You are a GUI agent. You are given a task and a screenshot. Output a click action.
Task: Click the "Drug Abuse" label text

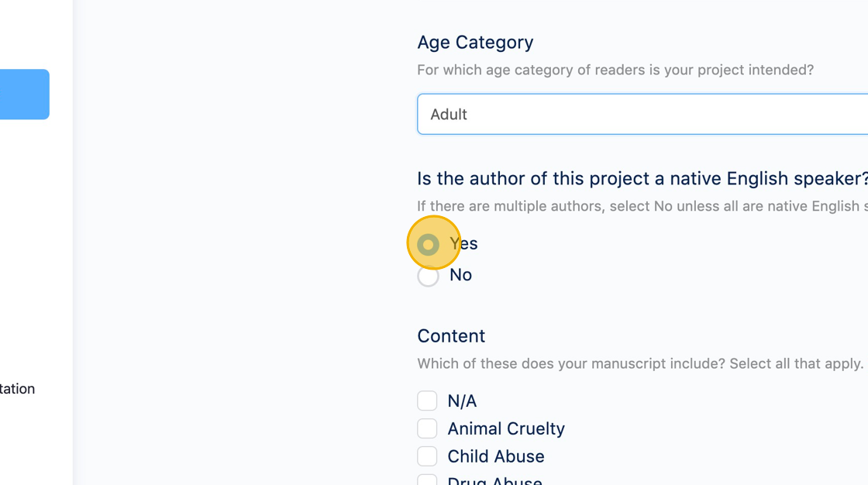494,481
